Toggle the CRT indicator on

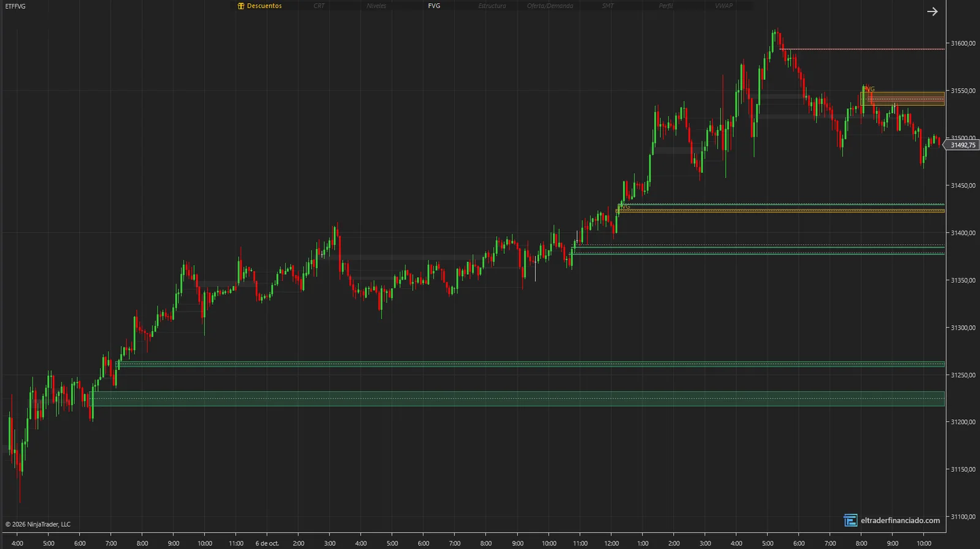[319, 6]
